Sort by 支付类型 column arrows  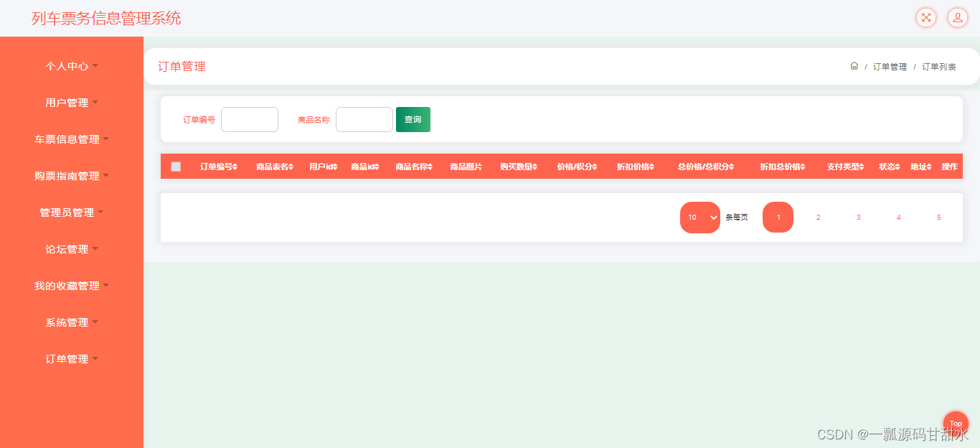861,167
